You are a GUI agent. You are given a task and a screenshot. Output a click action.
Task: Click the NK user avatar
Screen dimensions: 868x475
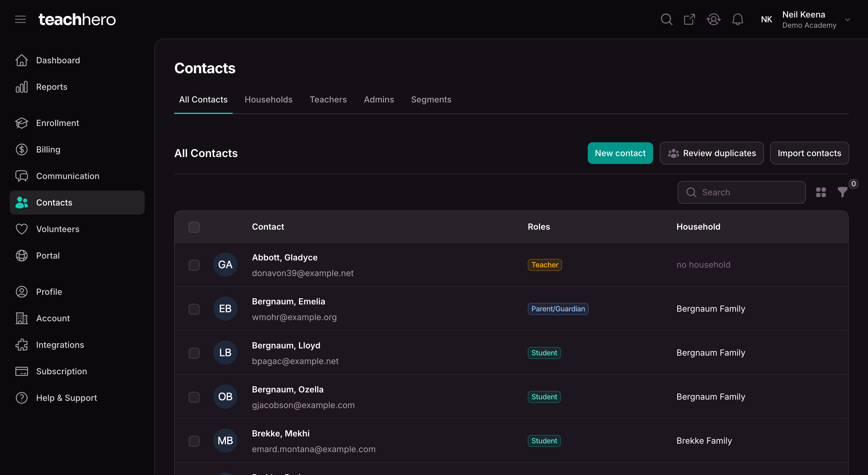tap(766, 20)
